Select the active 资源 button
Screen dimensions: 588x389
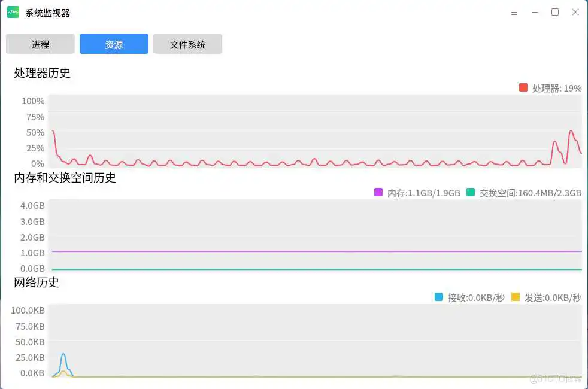click(114, 44)
